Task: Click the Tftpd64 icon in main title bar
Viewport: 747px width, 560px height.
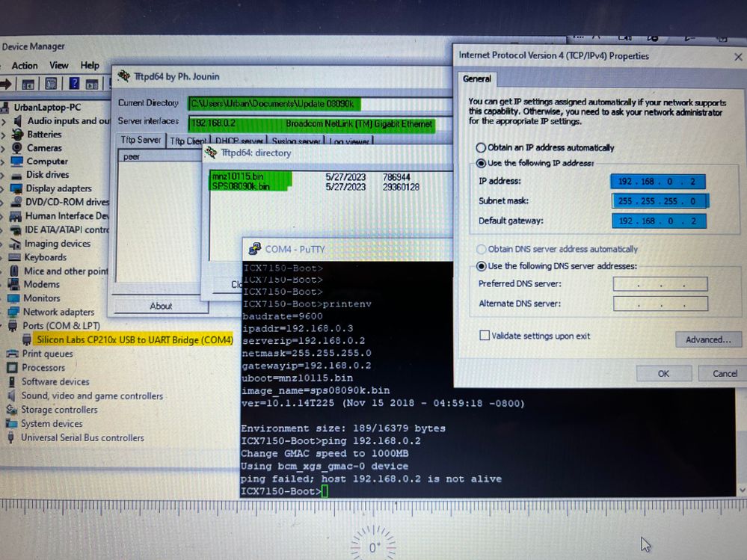Action: tap(125, 76)
